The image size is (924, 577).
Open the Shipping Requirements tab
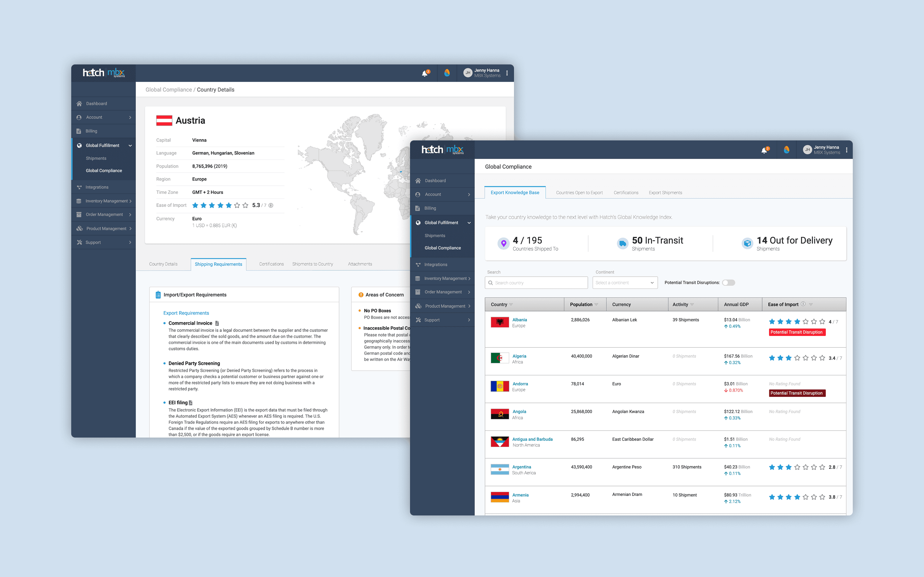[218, 264]
